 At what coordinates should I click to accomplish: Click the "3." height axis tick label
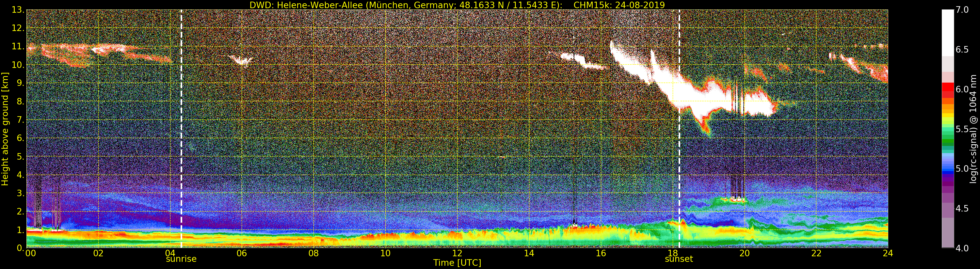pos(21,193)
